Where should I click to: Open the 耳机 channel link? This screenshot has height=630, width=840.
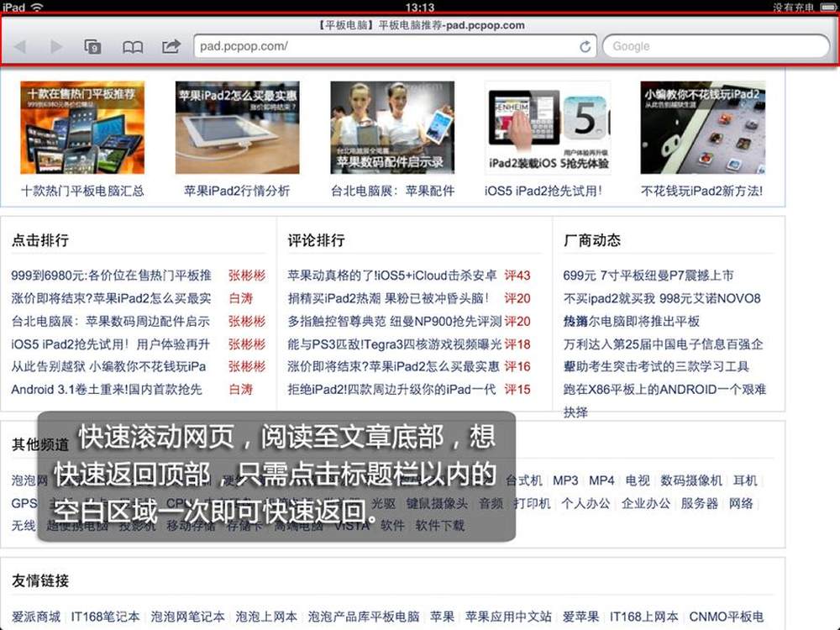tap(745, 480)
